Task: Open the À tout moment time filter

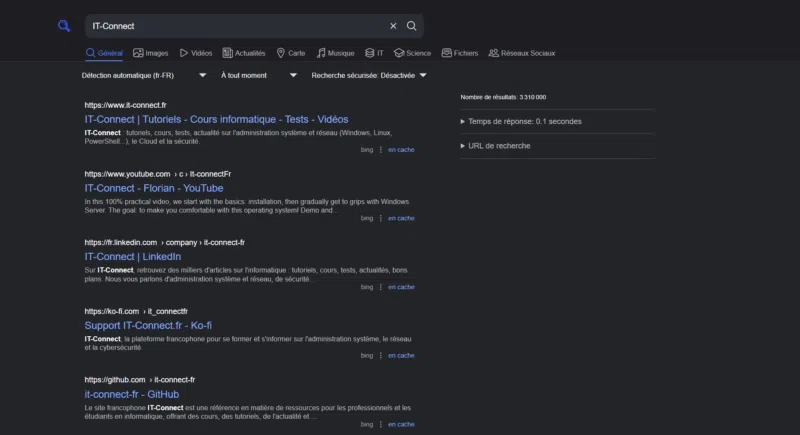Action: 255,75
